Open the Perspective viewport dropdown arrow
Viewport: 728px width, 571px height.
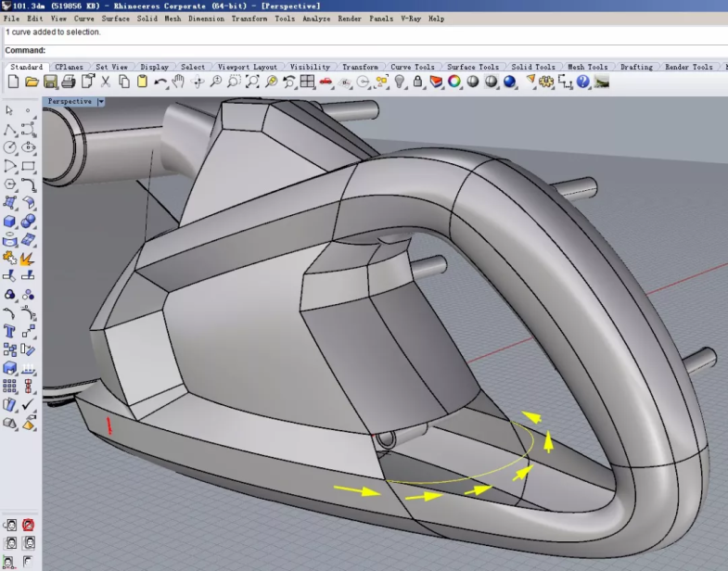click(x=101, y=101)
